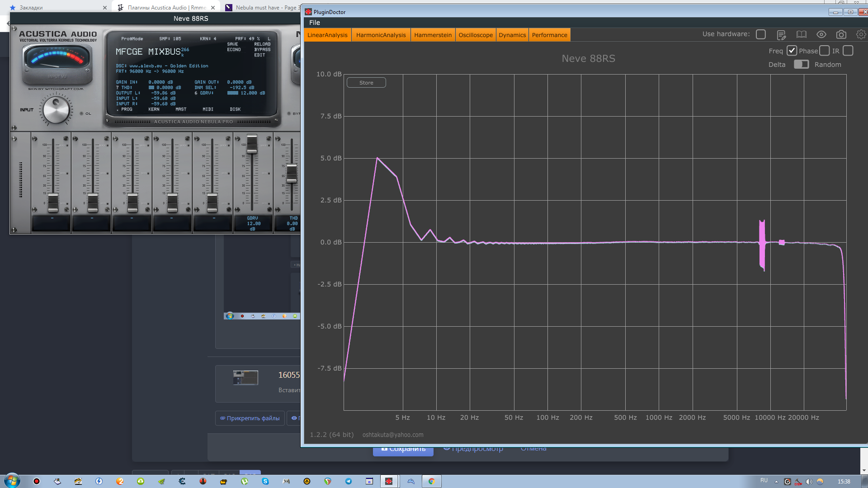
Task: Open the KERN page in Nebula
Action: (x=154, y=109)
